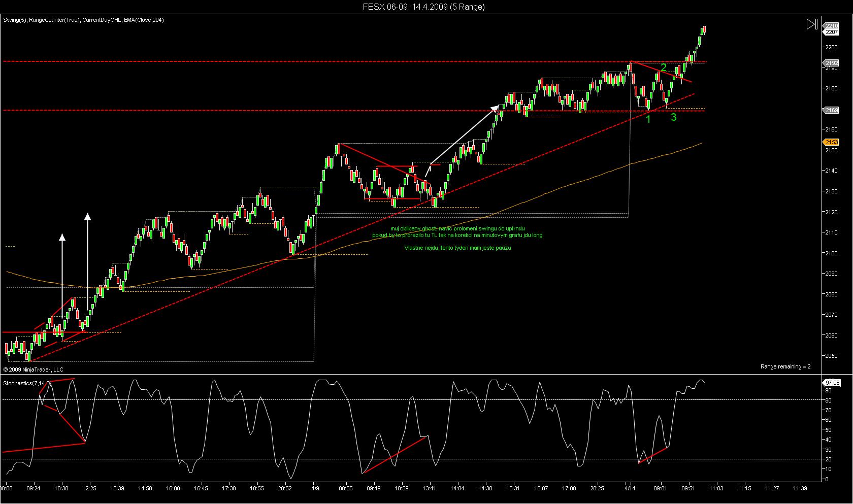Click the orange 2153 EMA price marker
The image size is (853, 504).
tap(831, 143)
